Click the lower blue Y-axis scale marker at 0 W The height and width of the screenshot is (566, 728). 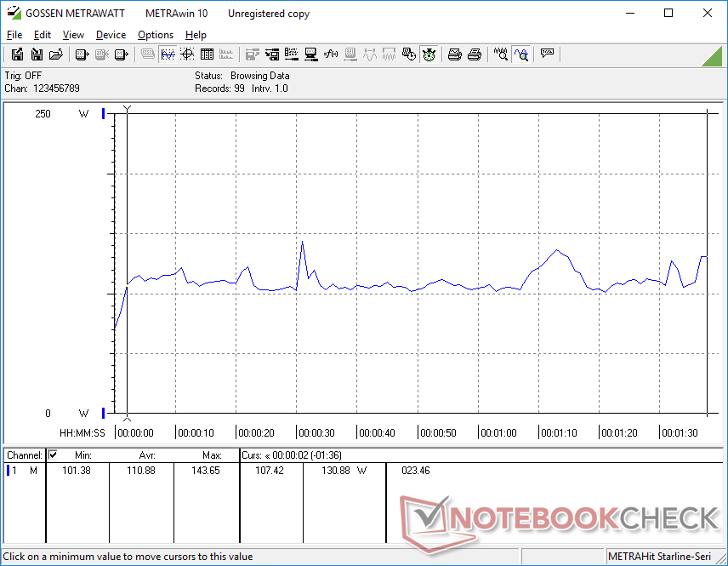[104, 413]
